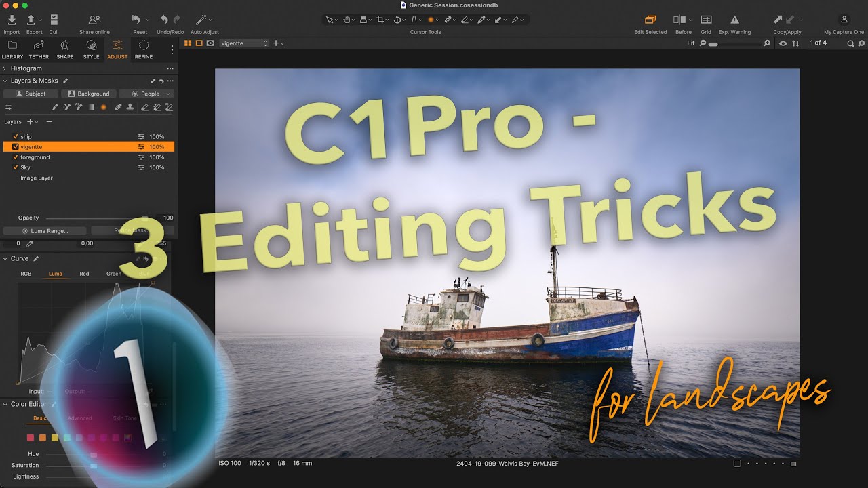868x488 pixels.
Task: Toggle the viewer eye icon near 1 of 4
Action: tap(783, 43)
